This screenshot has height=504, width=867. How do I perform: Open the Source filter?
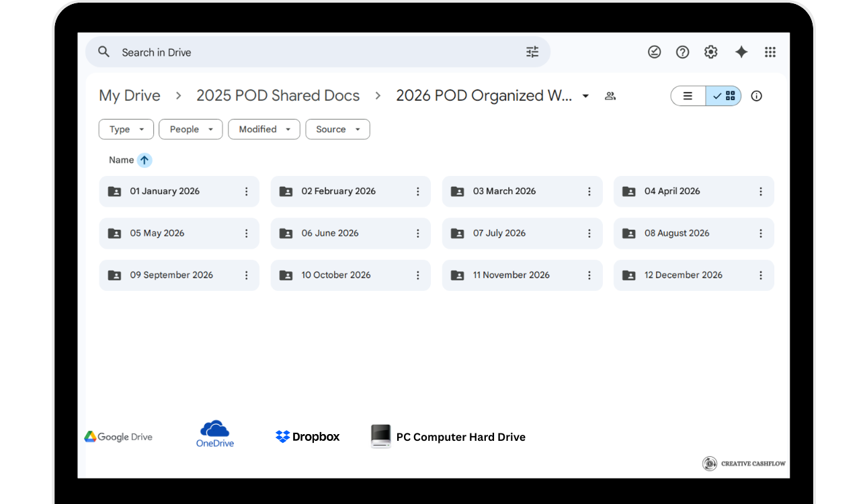pos(337,129)
